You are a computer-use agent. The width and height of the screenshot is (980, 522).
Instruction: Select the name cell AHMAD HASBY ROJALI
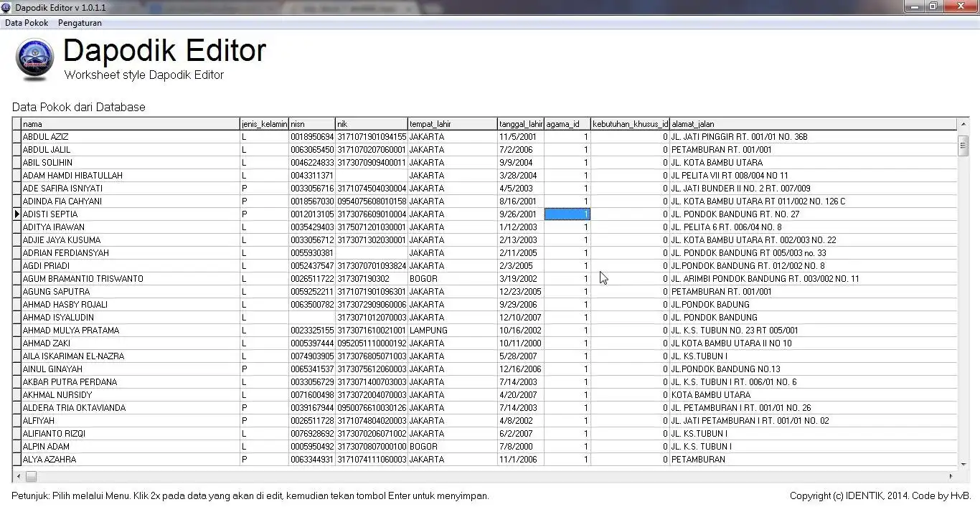131,305
